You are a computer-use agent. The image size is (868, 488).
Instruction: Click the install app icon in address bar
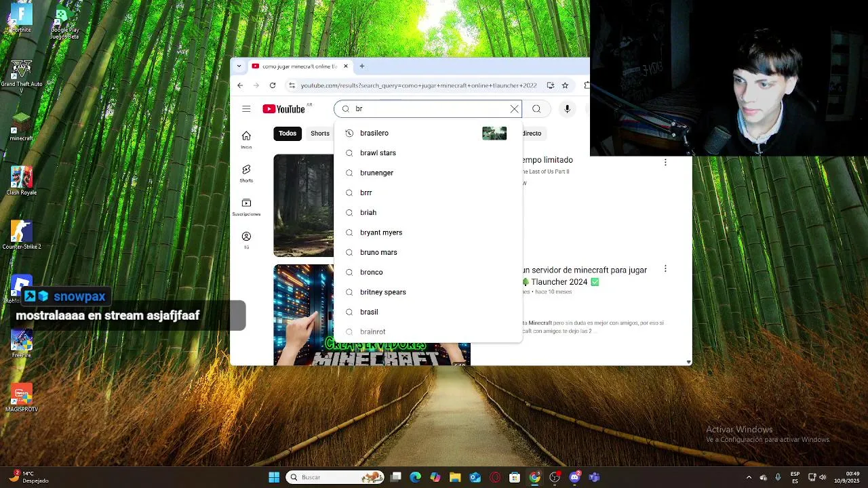(550, 85)
